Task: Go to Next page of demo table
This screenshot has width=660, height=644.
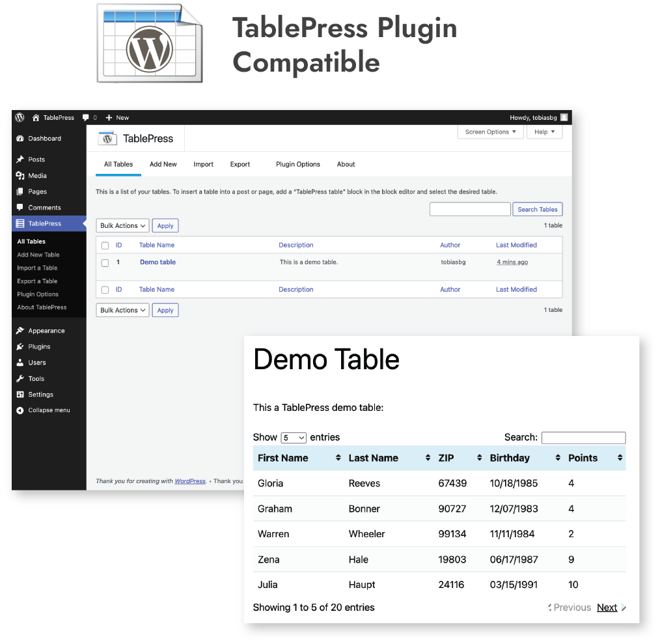Action: click(607, 608)
